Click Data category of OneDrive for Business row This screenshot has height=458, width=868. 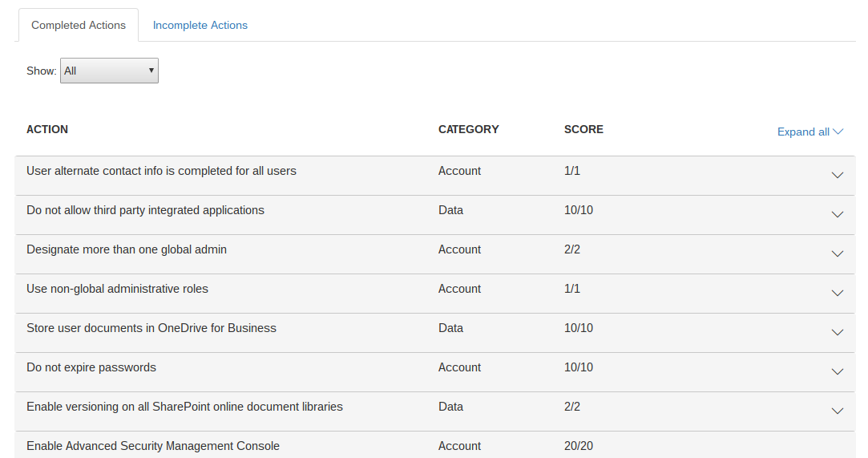450,328
